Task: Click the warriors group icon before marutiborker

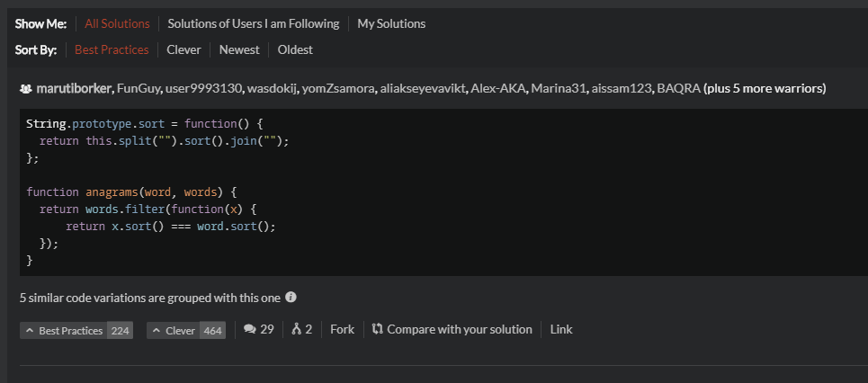Action: (x=25, y=88)
